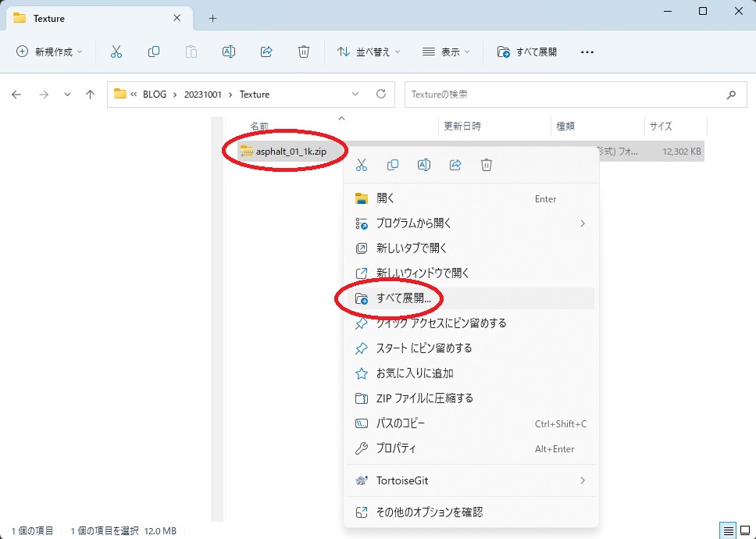Click the back navigation arrow
The width and height of the screenshot is (756, 539).
coord(16,94)
